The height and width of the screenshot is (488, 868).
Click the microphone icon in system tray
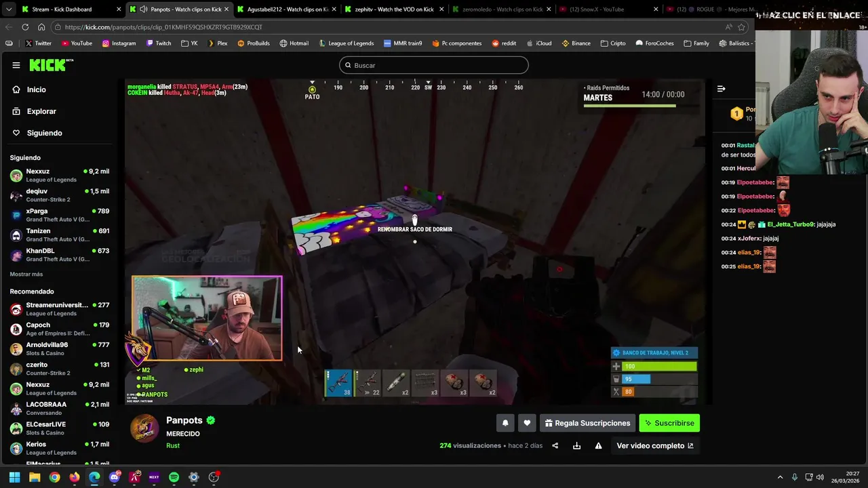(795, 477)
